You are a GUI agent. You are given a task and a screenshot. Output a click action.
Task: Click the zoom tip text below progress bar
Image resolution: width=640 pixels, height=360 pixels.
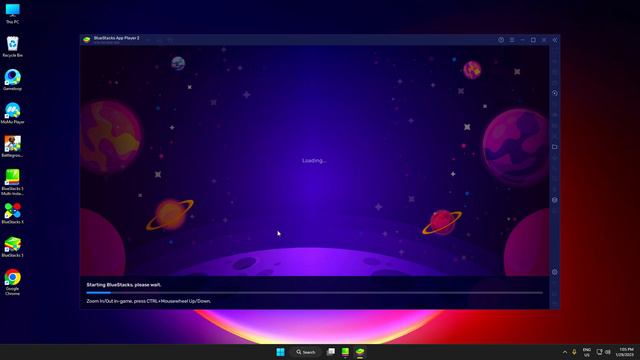149,301
